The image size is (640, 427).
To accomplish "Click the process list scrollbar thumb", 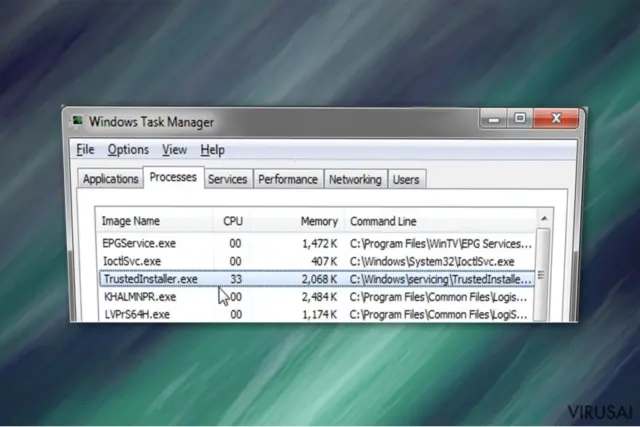I will (542, 274).
